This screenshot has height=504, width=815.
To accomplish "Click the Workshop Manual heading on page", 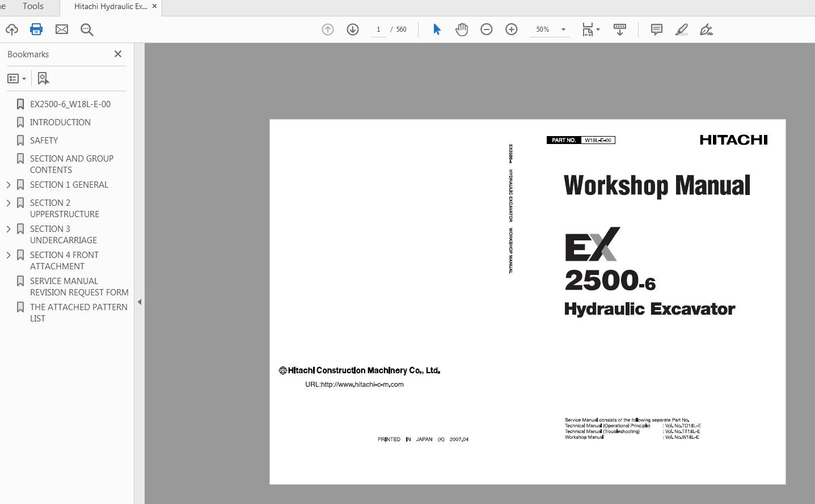I will tap(657, 186).
